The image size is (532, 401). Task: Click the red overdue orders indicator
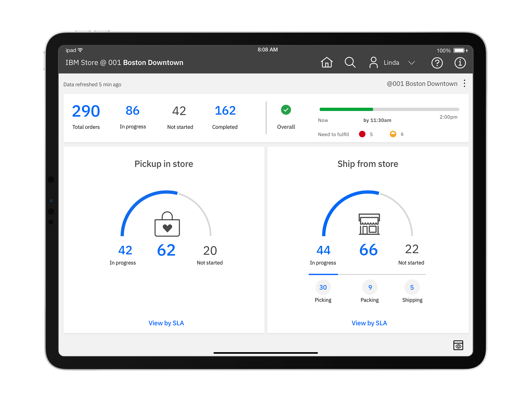362,134
